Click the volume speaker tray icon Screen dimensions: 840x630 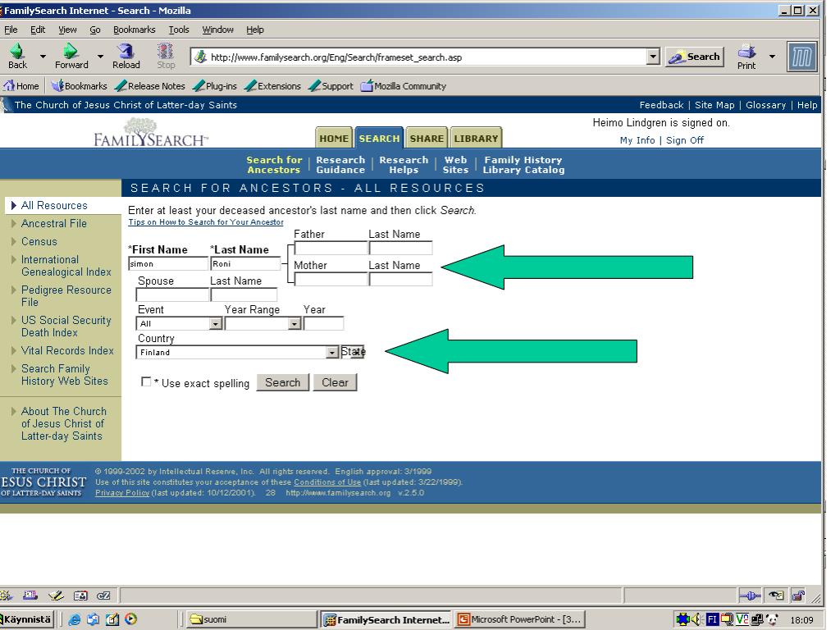(x=696, y=619)
